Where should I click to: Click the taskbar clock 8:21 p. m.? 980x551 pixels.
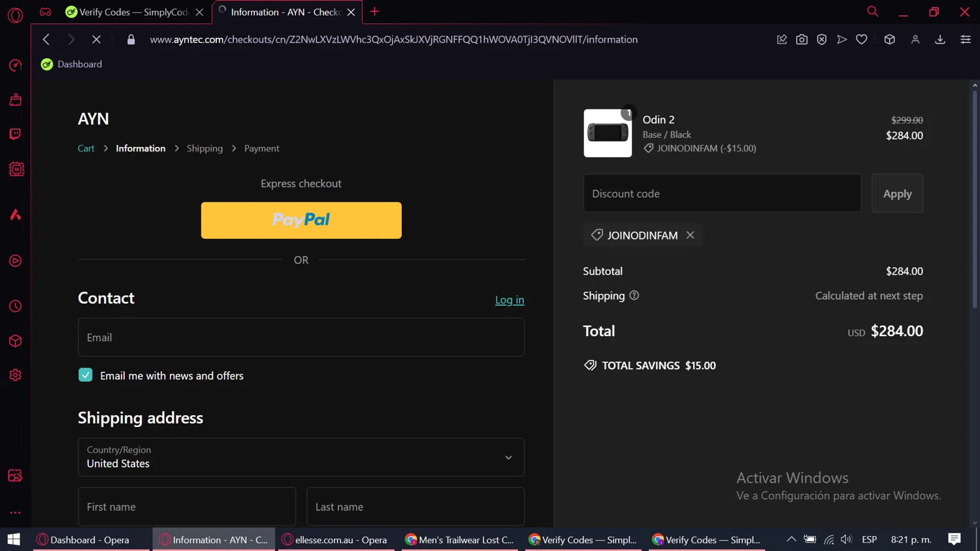(911, 539)
